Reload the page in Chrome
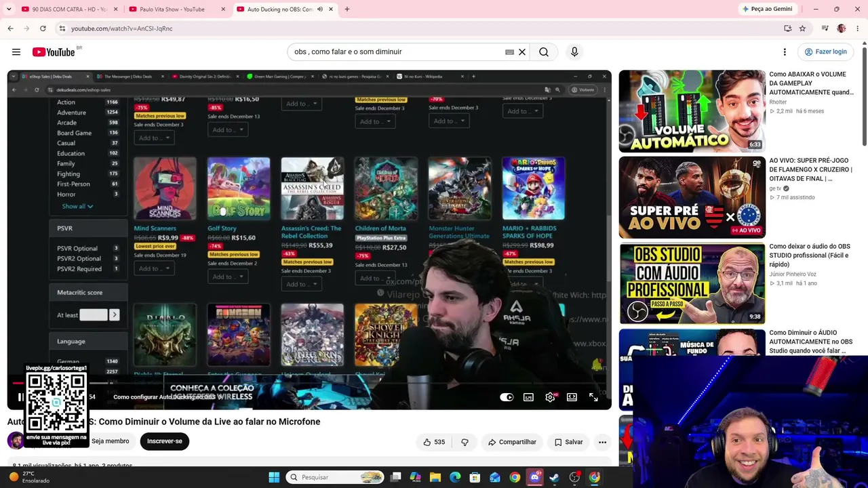The image size is (868, 488). [43, 28]
